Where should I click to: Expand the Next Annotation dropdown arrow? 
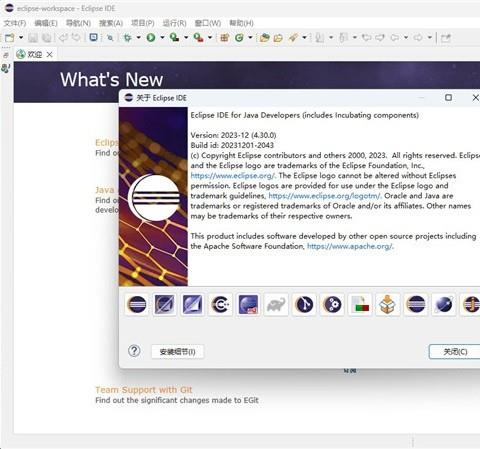coord(331,37)
